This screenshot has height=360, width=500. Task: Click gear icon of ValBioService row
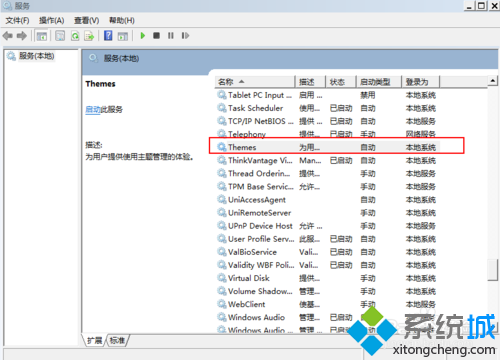click(x=222, y=252)
